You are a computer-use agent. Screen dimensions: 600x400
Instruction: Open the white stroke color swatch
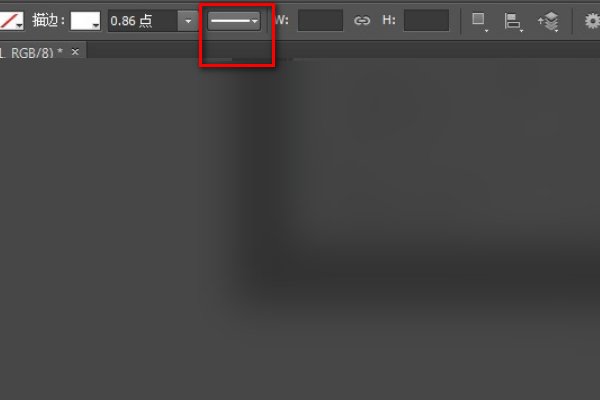pyautogui.click(x=85, y=21)
